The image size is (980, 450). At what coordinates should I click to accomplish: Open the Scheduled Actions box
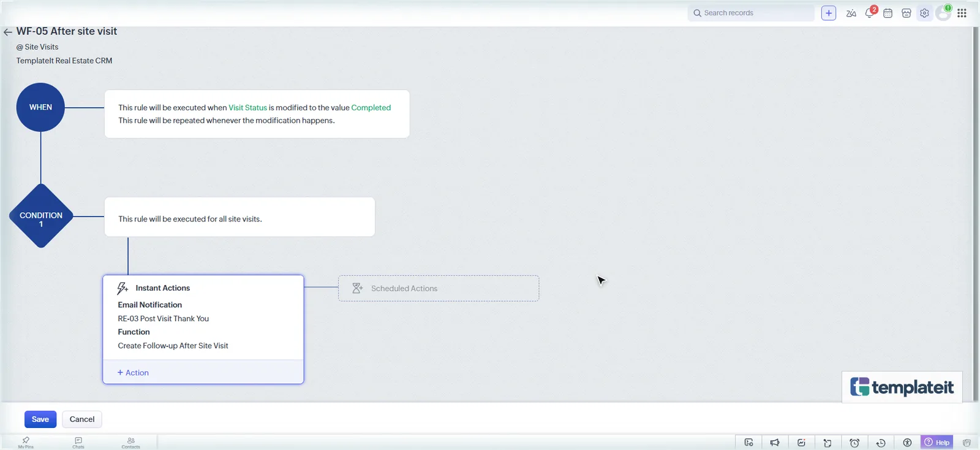(439, 288)
